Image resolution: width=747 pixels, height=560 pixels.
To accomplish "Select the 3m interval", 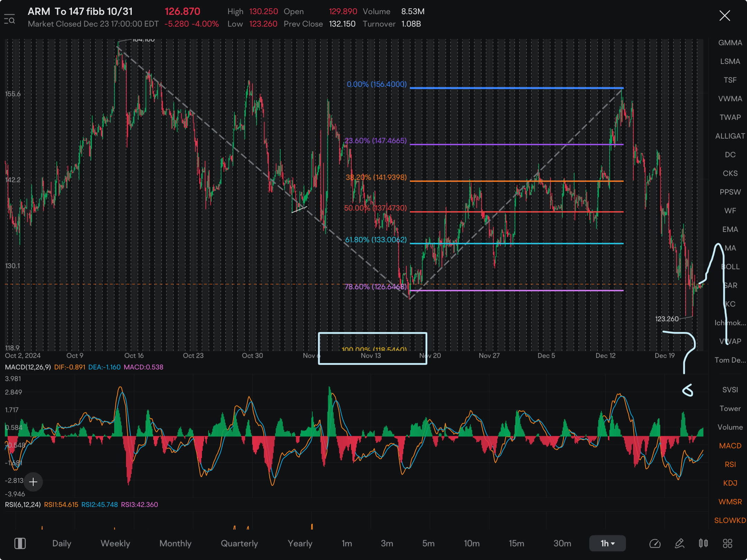I will coord(387,543).
